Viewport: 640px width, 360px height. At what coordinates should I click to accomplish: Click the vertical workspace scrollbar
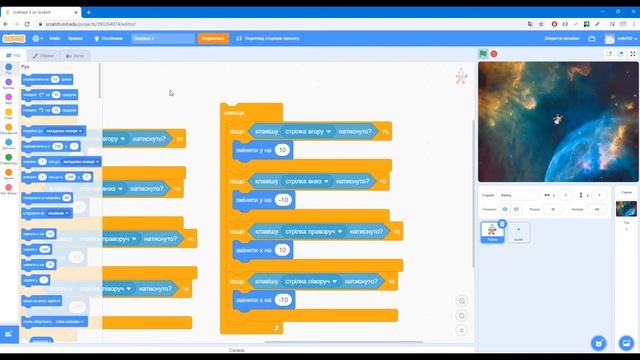click(473, 194)
